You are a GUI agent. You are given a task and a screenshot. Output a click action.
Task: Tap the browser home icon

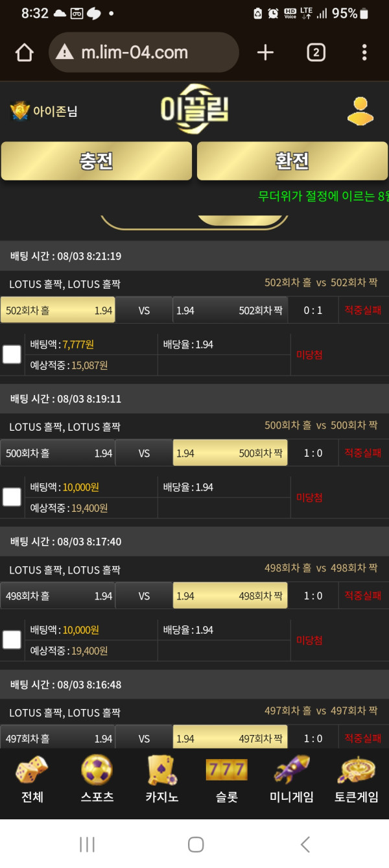tap(24, 53)
